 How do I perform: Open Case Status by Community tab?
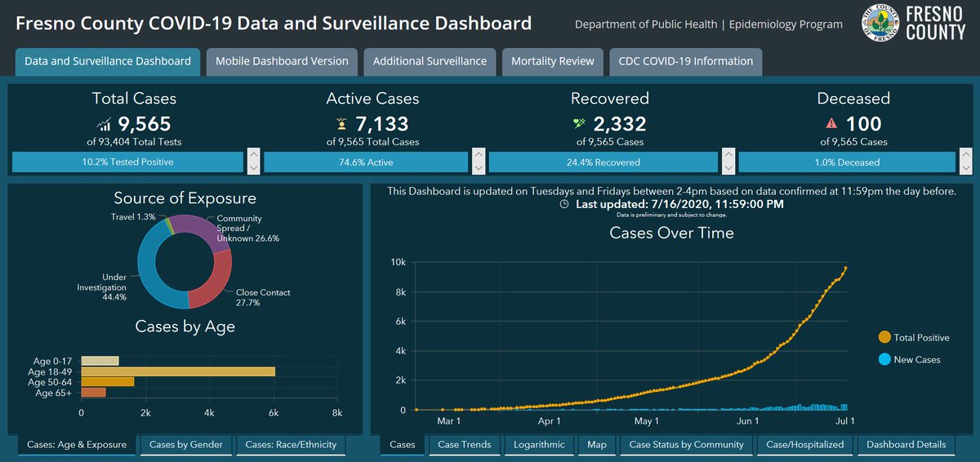[686, 445]
